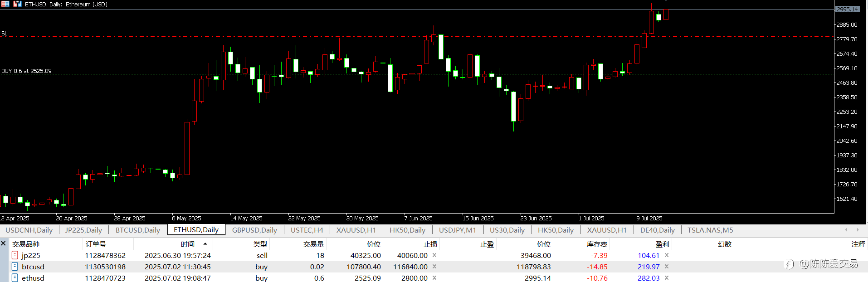Sort orders by the 时间 column header
This screenshot has height=282, width=868.
187,244
